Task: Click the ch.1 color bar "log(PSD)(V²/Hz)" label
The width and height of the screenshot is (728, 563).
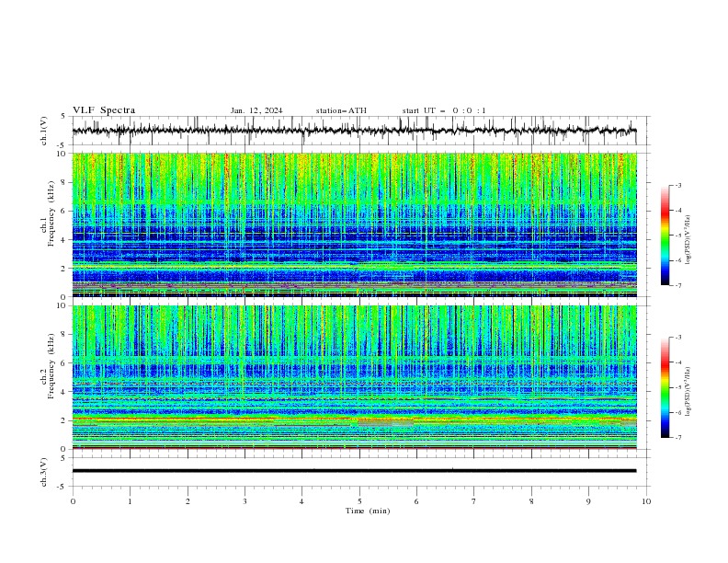Action: click(688, 240)
